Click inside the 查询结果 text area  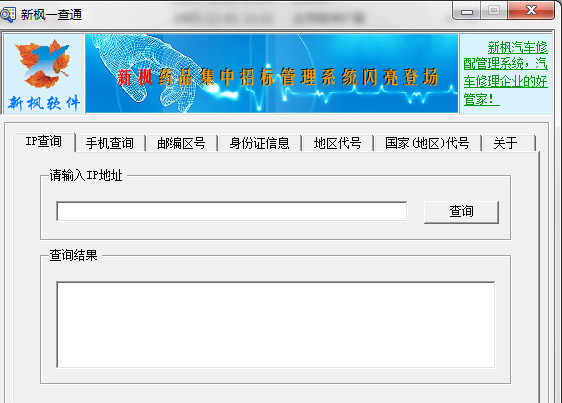coord(276,325)
